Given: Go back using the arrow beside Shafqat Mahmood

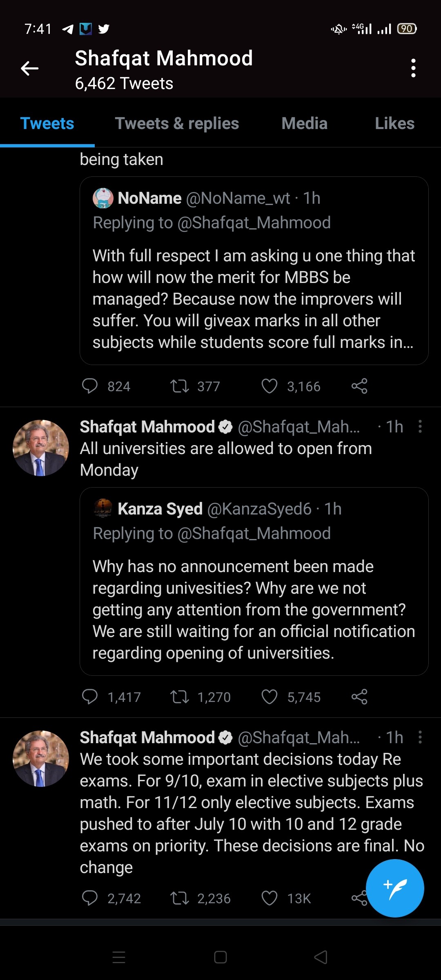Looking at the screenshot, I should [x=29, y=68].
